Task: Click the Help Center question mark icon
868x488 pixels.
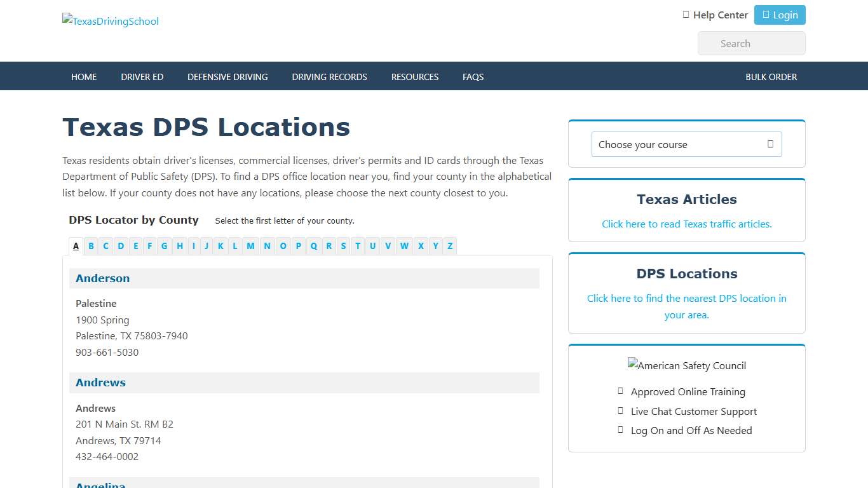Action: (686, 15)
